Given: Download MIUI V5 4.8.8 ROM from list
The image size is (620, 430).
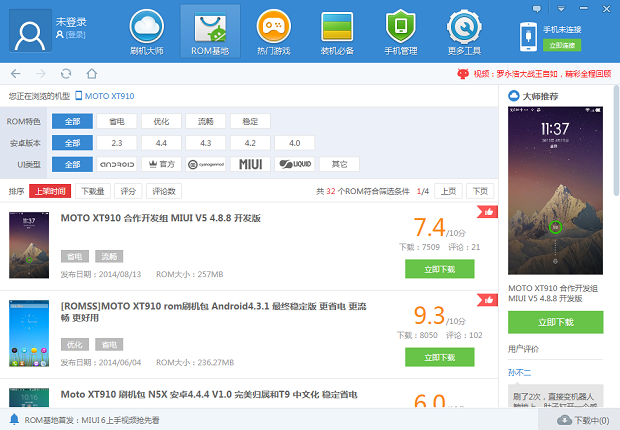Looking at the screenshot, I should [440, 269].
